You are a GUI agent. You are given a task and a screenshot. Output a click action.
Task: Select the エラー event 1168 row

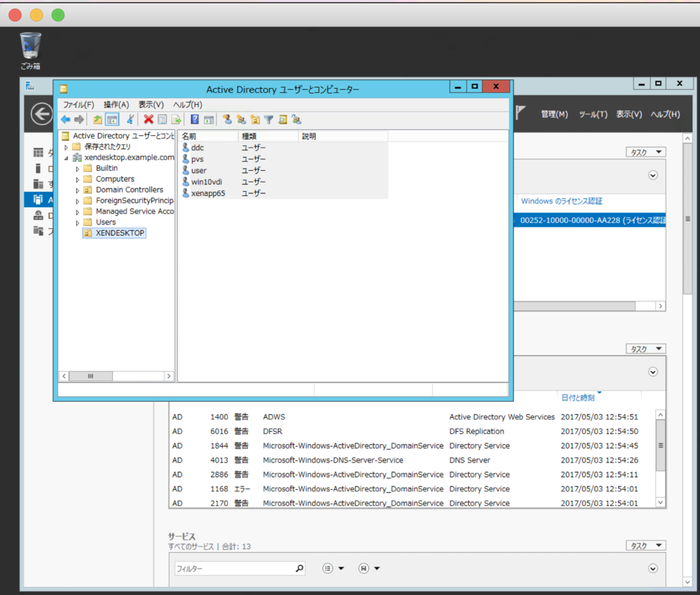pyautogui.click(x=412, y=489)
